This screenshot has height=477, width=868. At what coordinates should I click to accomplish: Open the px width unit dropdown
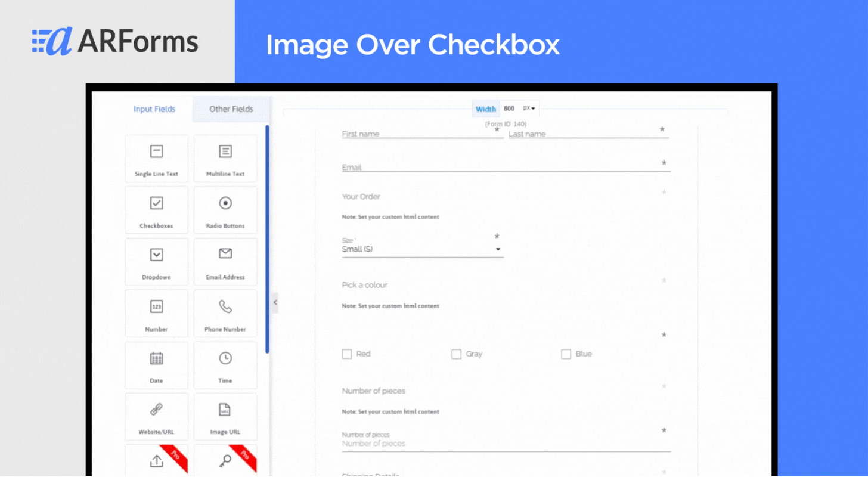[x=529, y=109]
